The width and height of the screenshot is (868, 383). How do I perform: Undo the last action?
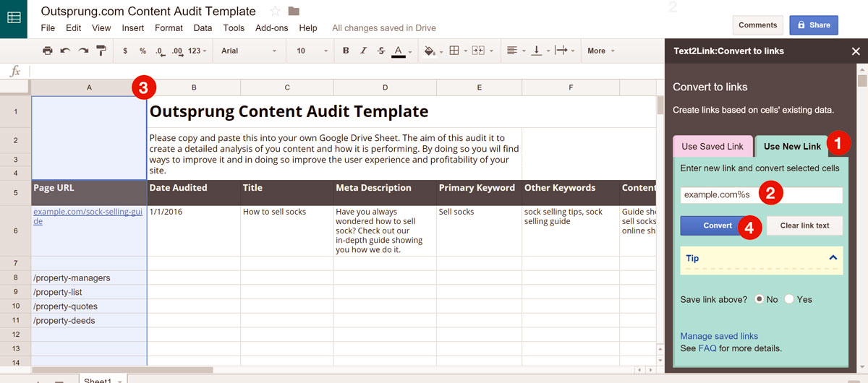[66, 51]
